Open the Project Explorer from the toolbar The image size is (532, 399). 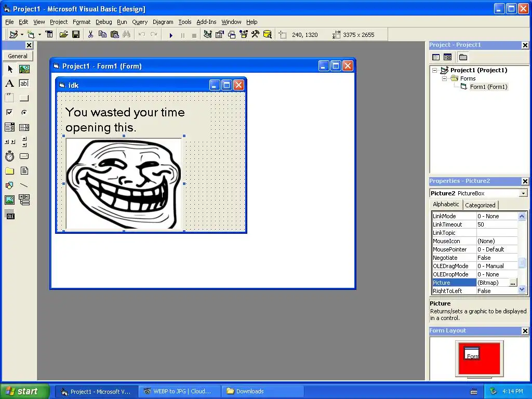coord(208,35)
